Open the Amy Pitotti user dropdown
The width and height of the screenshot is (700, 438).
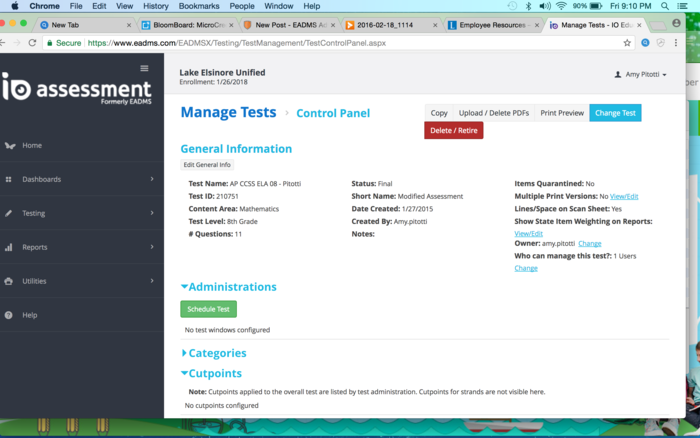click(x=640, y=74)
